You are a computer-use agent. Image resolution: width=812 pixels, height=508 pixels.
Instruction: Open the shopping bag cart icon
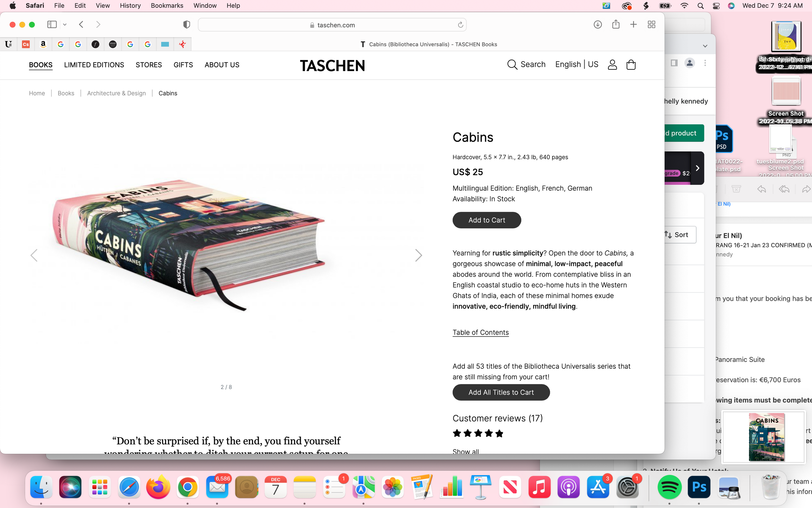pyautogui.click(x=631, y=65)
